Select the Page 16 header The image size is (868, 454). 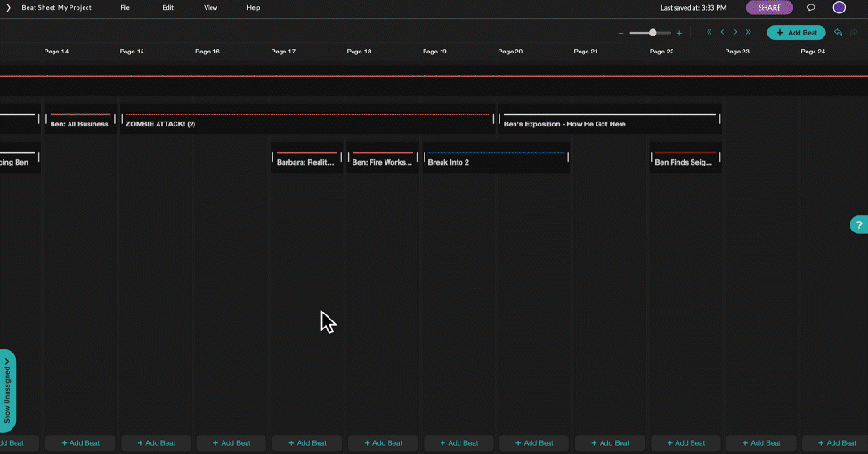207,52
